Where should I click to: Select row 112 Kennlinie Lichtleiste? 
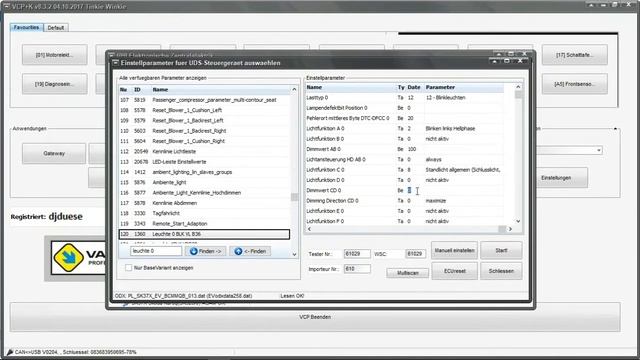pos(204,151)
